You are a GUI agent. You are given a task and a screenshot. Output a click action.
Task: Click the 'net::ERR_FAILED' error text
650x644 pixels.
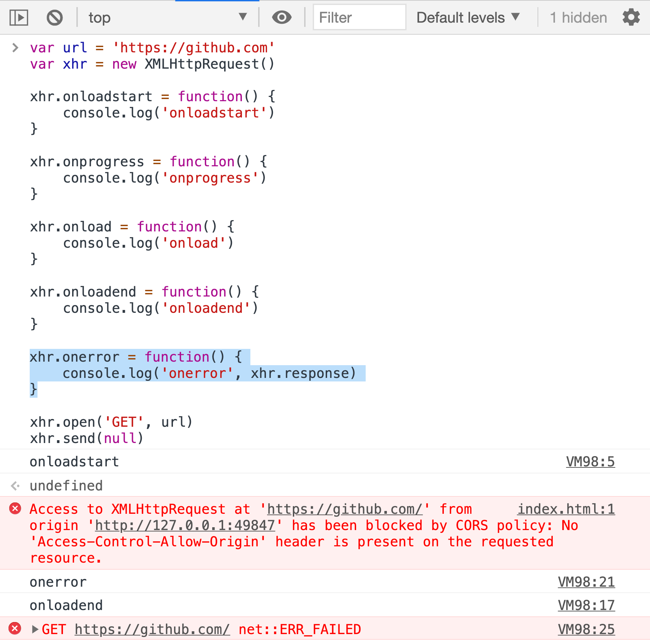click(x=300, y=629)
